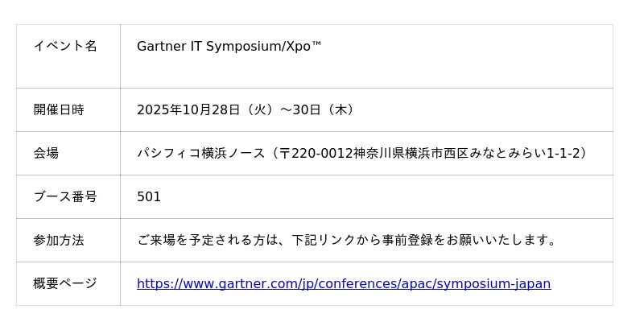The image size is (644, 330).
Task: Click the 神奈川県横浜市西区 address portion
Action: tap(412, 153)
